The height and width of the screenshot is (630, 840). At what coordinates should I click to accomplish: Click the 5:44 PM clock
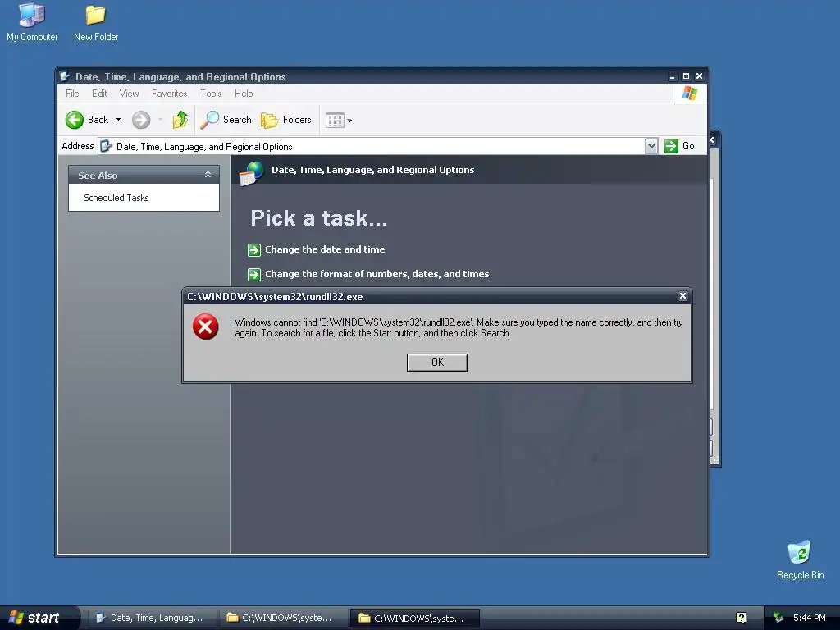click(809, 618)
